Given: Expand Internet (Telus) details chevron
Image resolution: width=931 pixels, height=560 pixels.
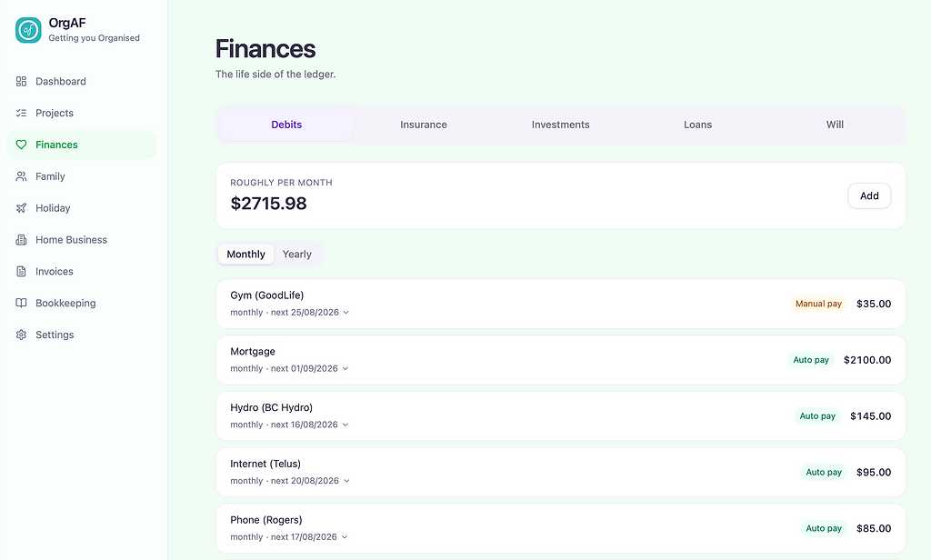Looking at the screenshot, I should point(346,481).
